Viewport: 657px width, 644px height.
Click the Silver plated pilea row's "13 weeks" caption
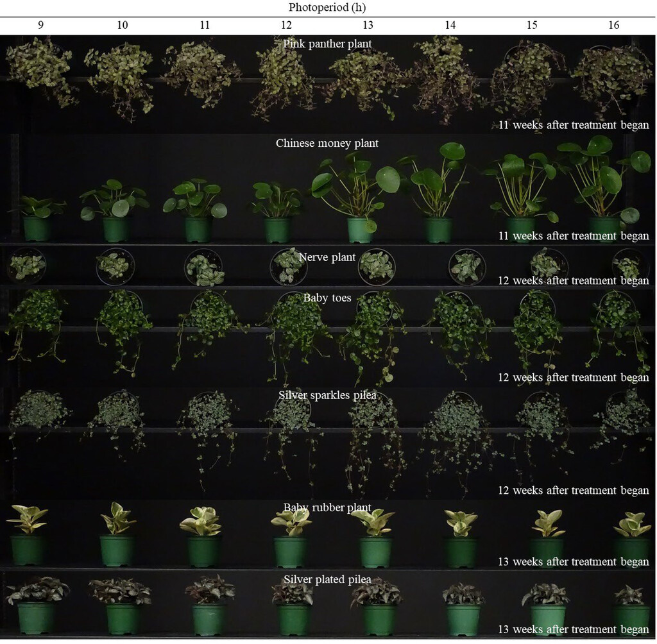tap(574, 629)
